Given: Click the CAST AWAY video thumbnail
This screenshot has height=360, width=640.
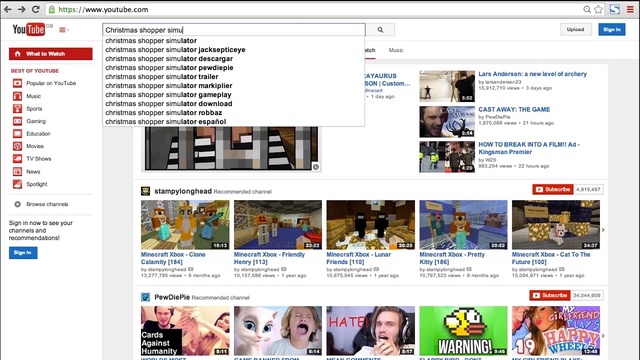Looking at the screenshot, I should [x=447, y=122].
